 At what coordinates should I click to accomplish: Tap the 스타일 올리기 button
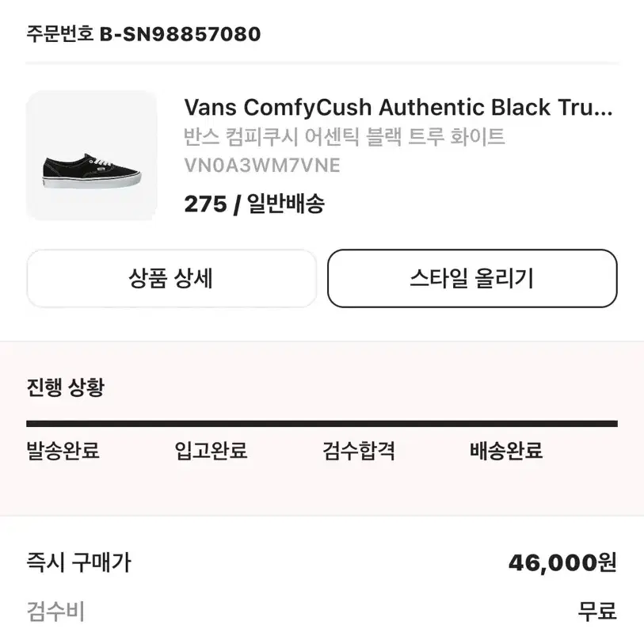(472, 279)
